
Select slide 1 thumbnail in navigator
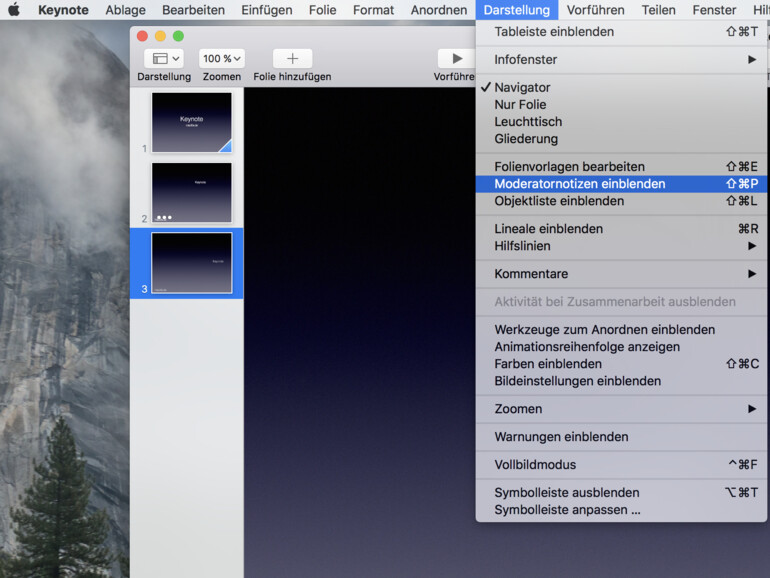point(191,123)
